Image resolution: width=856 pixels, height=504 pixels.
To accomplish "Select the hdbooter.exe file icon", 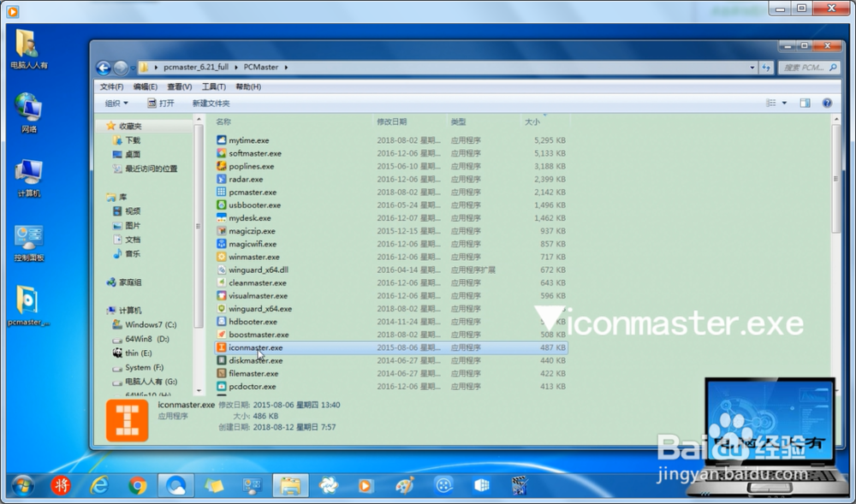I will 221,321.
